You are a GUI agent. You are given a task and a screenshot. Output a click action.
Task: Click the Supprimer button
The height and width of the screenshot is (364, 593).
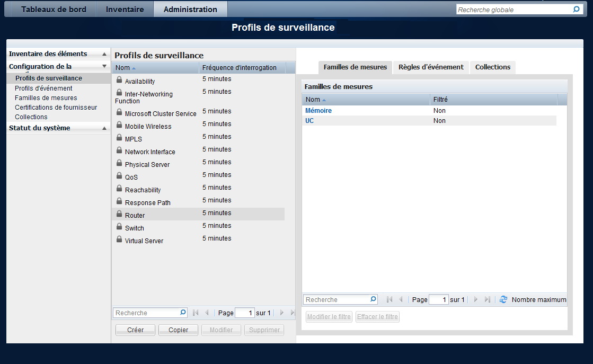point(264,330)
